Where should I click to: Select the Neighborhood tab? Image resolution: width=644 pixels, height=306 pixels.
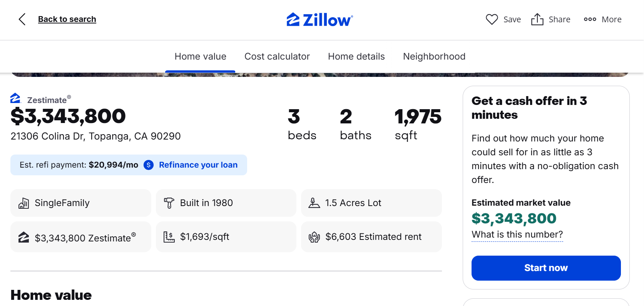point(434,57)
